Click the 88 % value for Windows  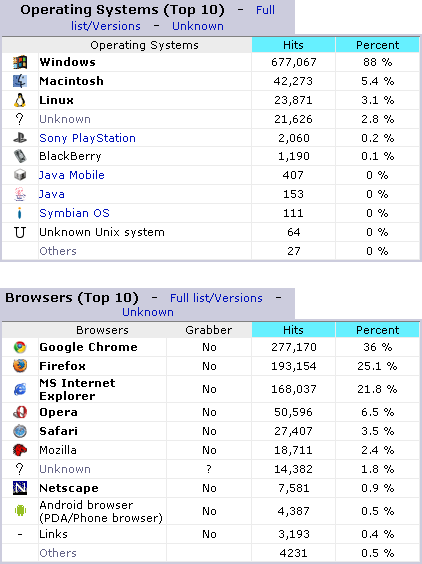(377, 62)
